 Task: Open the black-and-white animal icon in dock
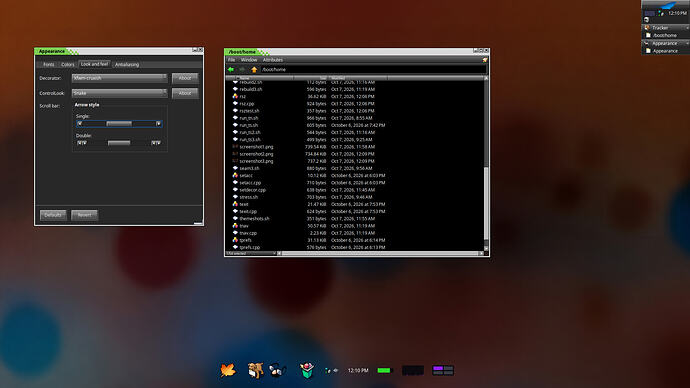pos(278,370)
